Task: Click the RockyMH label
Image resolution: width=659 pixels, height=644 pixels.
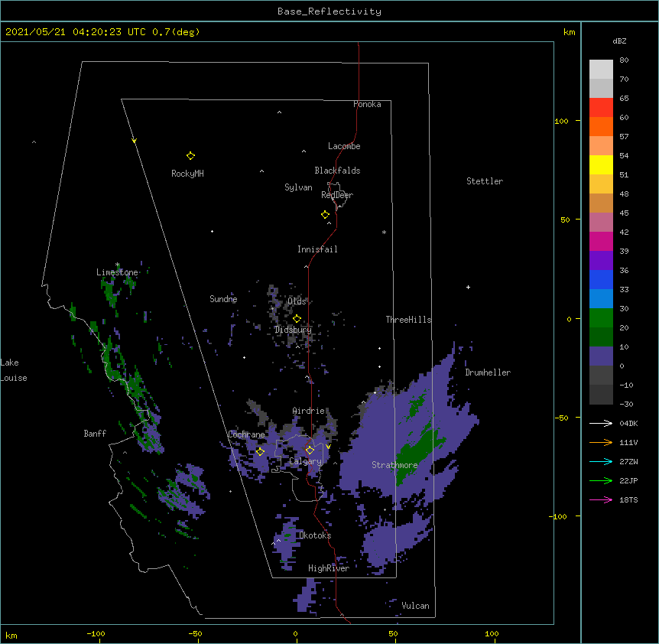Action: [187, 174]
